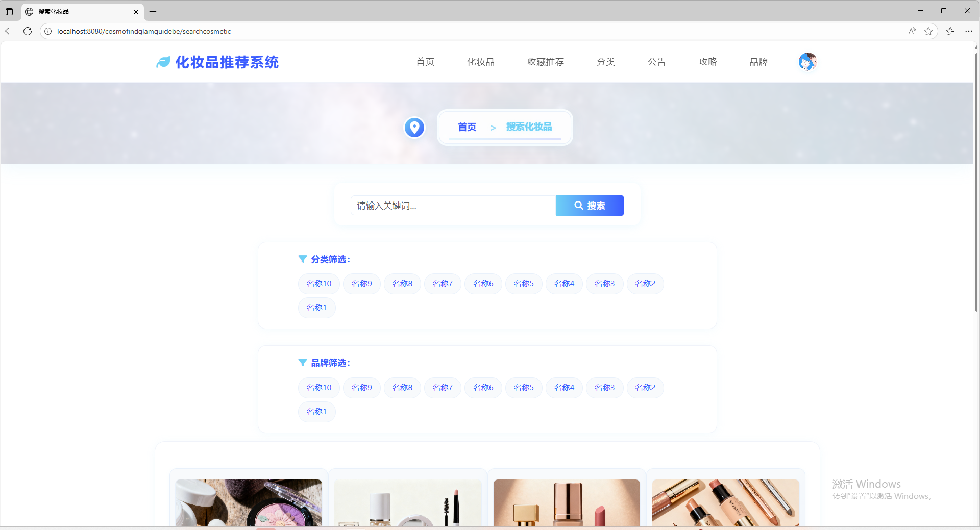
Task: Click 首页 breadcrumb link
Action: tap(467, 127)
